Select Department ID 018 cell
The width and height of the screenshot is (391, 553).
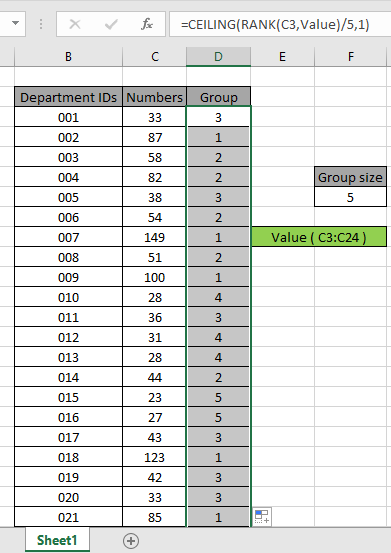[x=68, y=457]
